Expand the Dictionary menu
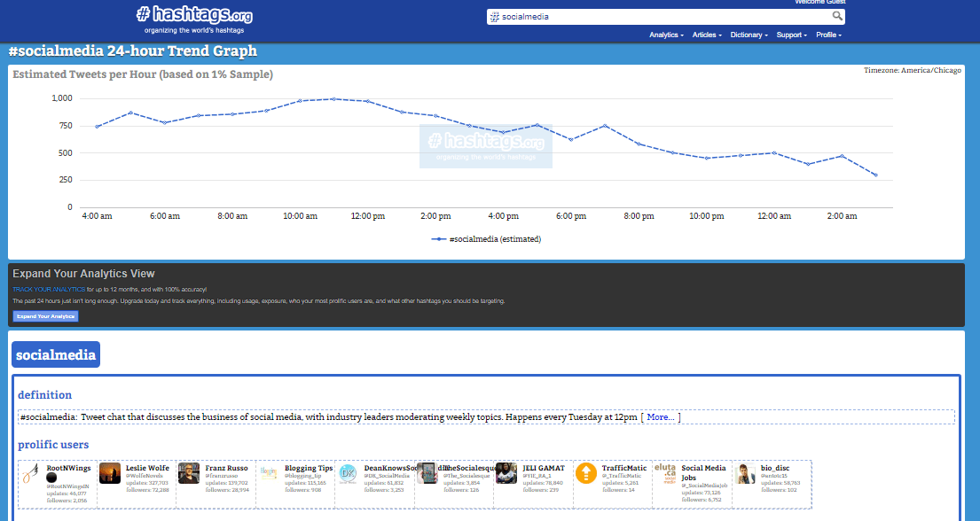The width and height of the screenshot is (980, 521). point(749,35)
